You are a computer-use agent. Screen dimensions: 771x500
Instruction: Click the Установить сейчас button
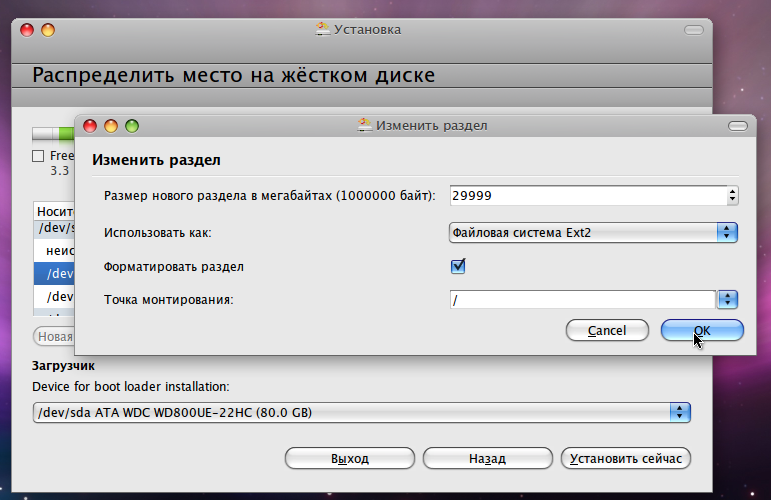tap(626, 459)
